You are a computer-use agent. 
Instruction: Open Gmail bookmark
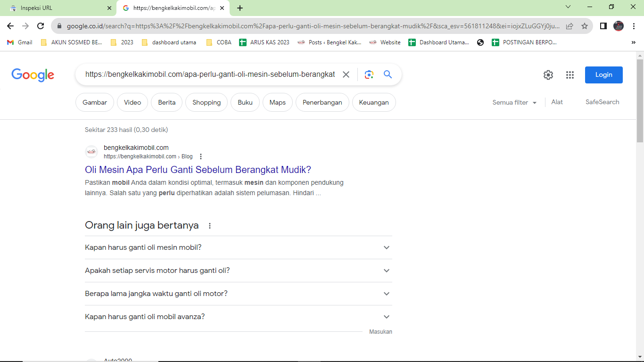(20, 42)
